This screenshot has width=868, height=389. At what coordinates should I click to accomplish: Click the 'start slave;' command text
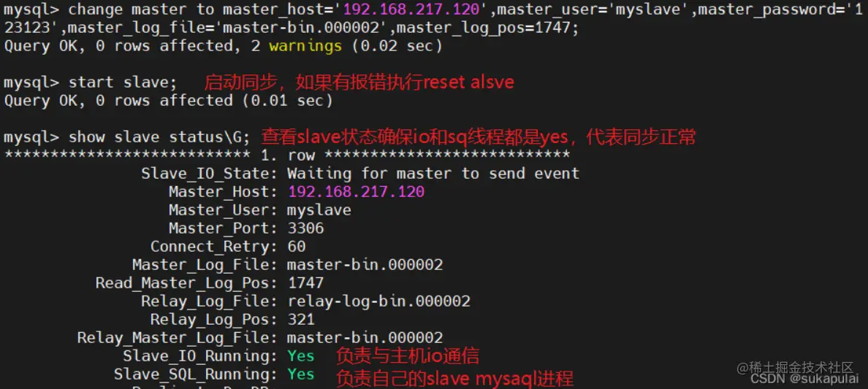coord(122,82)
